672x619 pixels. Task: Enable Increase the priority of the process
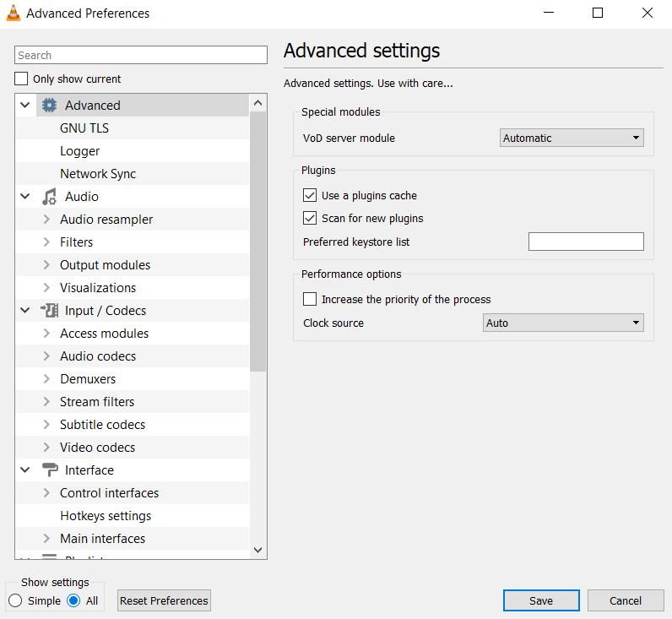pyautogui.click(x=310, y=299)
